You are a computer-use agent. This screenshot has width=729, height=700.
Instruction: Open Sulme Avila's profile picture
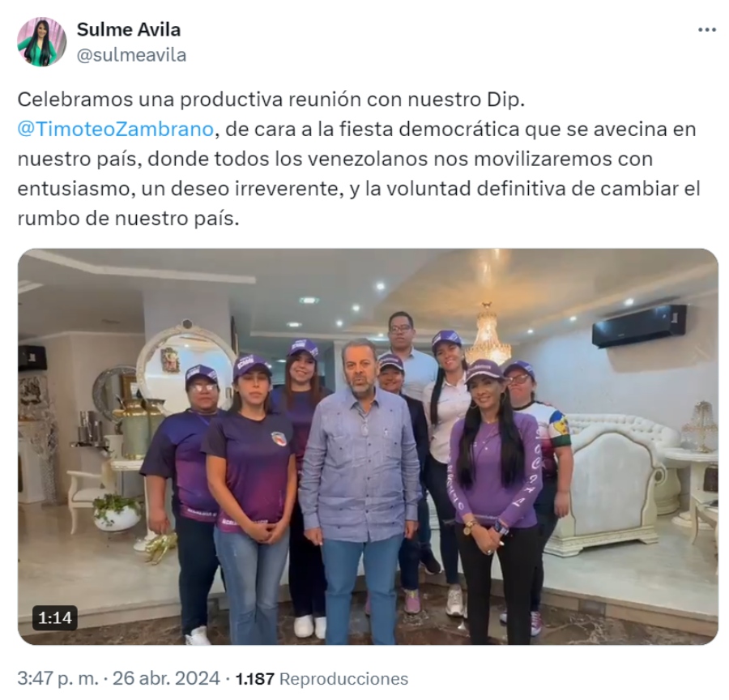click(x=42, y=42)
